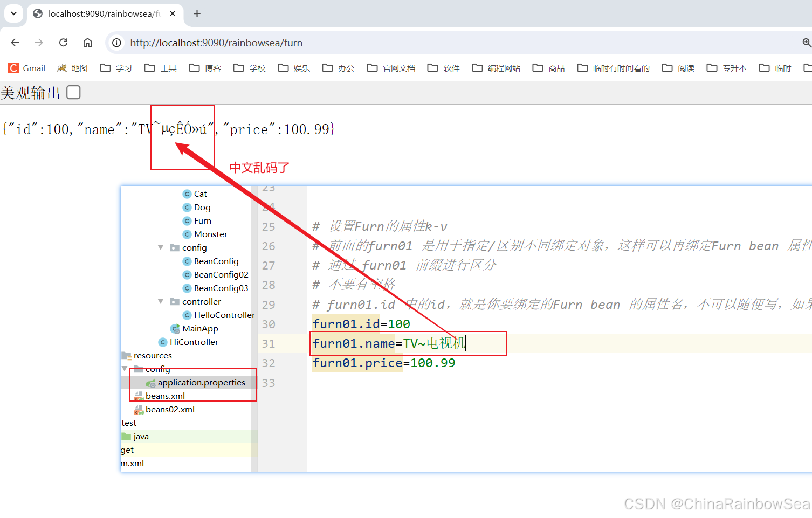Image resolution: width=812 pixels, height=518 pixels.
Task: Open the 临时有时间看的 bookmark folder
Action: [613, 68]
